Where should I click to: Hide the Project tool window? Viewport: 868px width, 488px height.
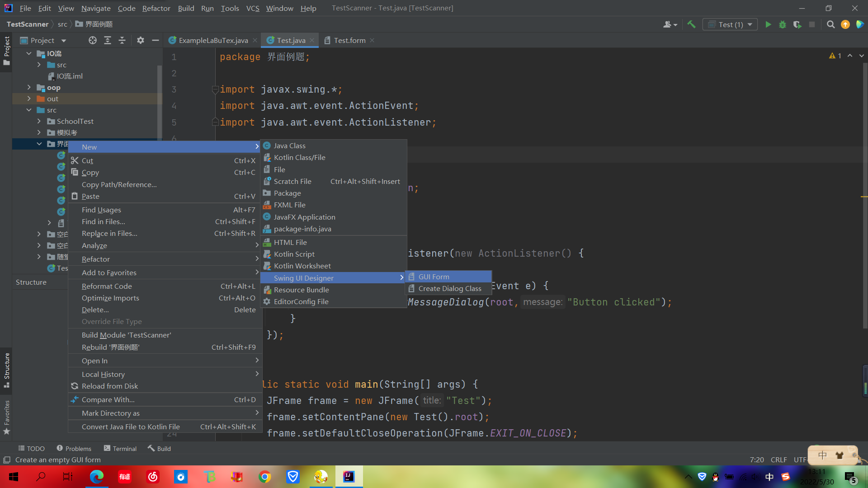(x=156, y=40)
